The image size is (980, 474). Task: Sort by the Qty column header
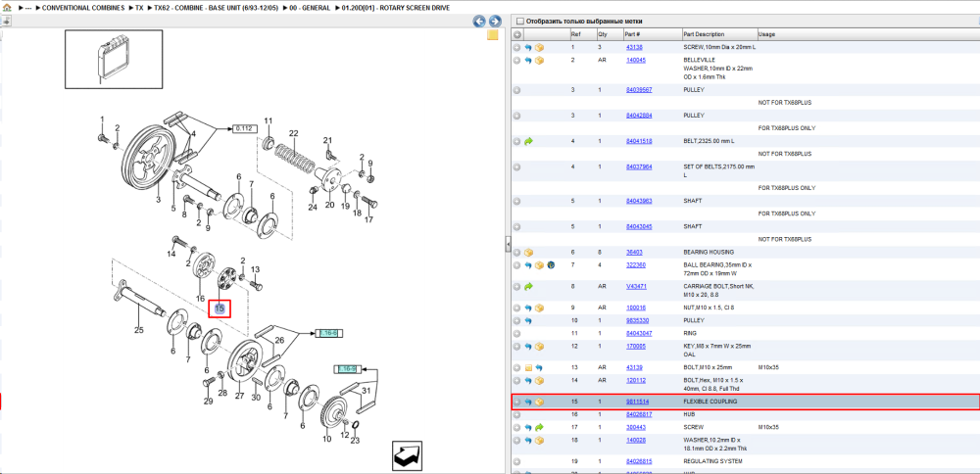(x=610, y=34)
